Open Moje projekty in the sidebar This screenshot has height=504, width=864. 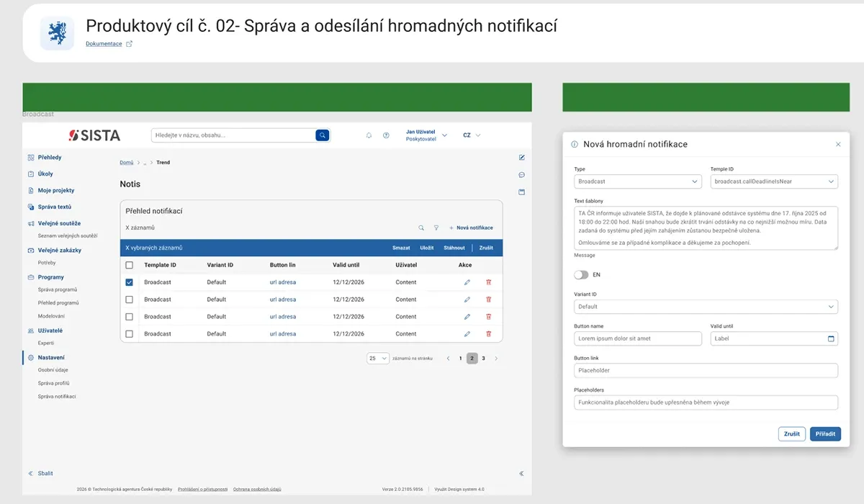coord(56,191)
